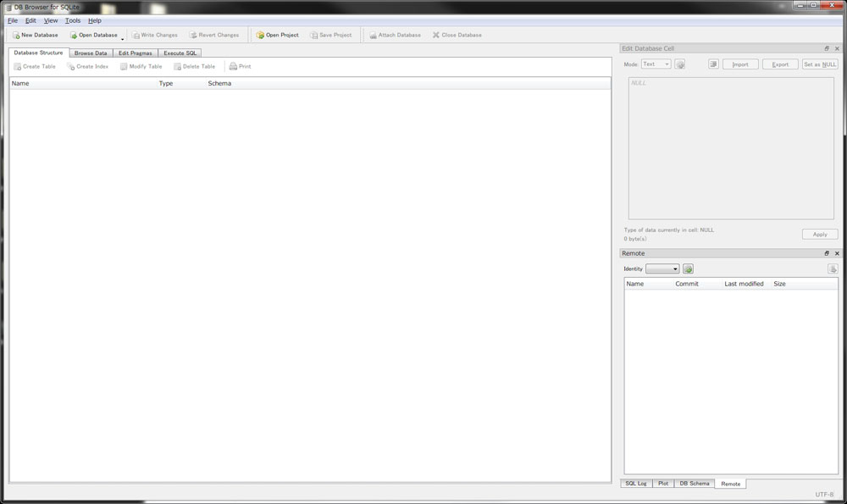Viewport: 847px width, 504px height.
Task: Click the Print icon in structure toolbar
Action: 233,66
